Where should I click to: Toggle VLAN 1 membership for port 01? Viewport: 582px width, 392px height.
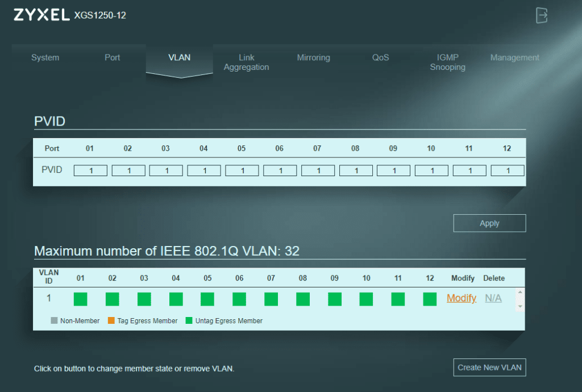tap(81, 299)
